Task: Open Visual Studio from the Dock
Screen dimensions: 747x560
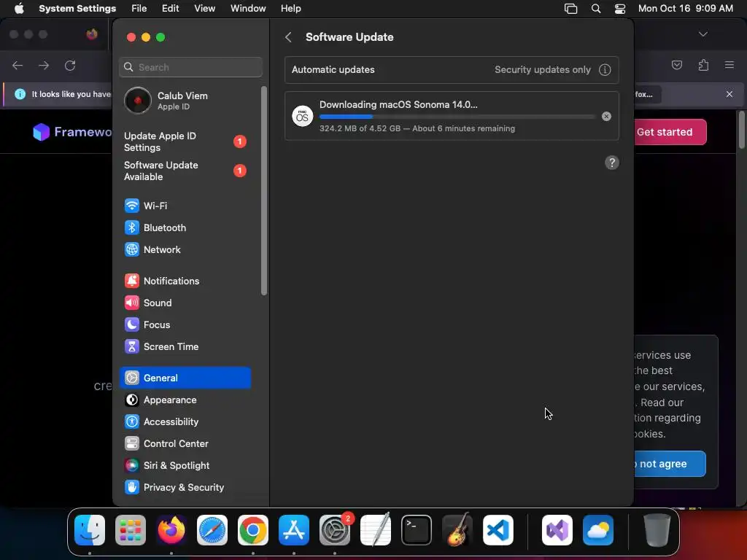Action: pos(557,530)
